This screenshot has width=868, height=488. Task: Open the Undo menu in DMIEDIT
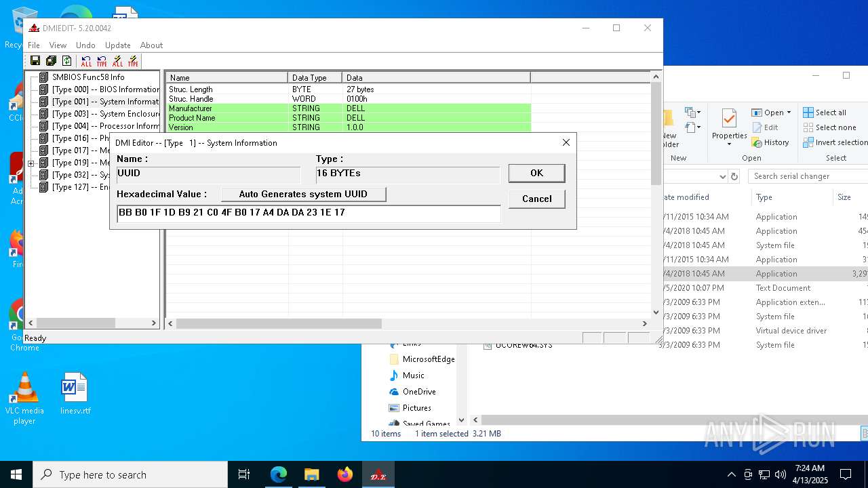[85, 45]
